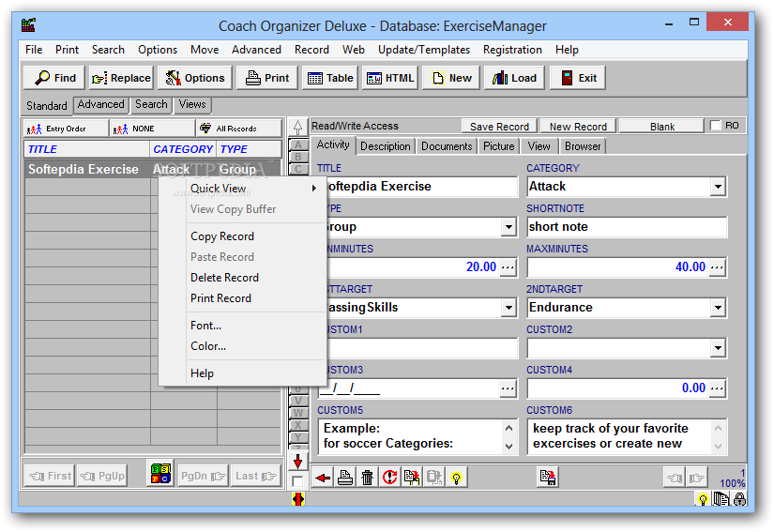
Task: Choose Color... from the context menu
Action: coord(242,346)
